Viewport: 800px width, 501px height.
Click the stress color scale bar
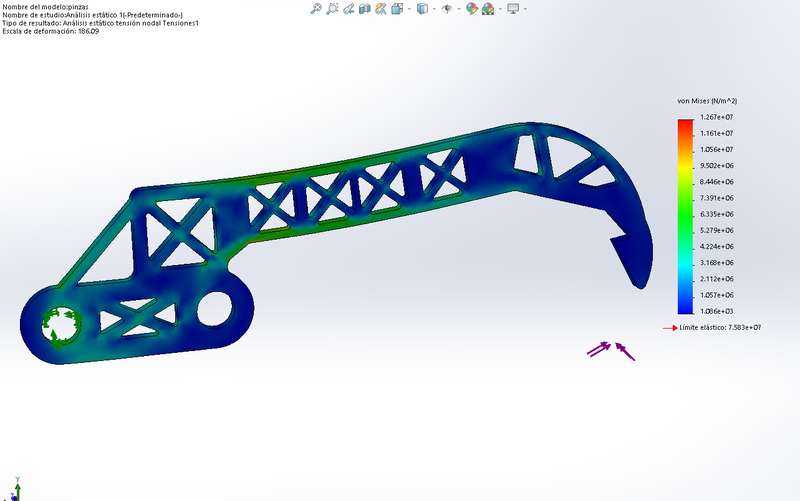(x=684, y=216)
